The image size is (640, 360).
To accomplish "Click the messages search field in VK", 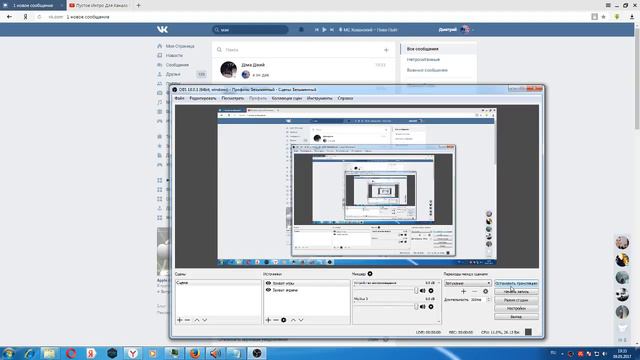I will pos(300,50).
